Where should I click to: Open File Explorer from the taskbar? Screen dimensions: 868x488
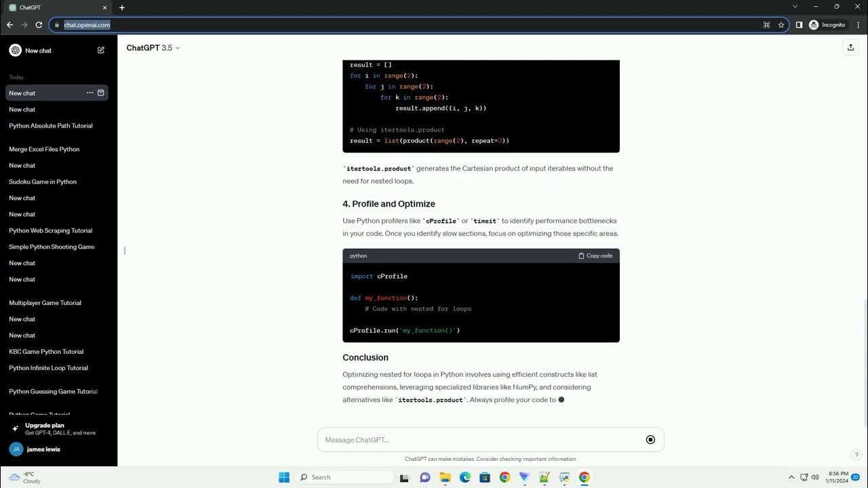pyautogui.click(x=446, y=477)
